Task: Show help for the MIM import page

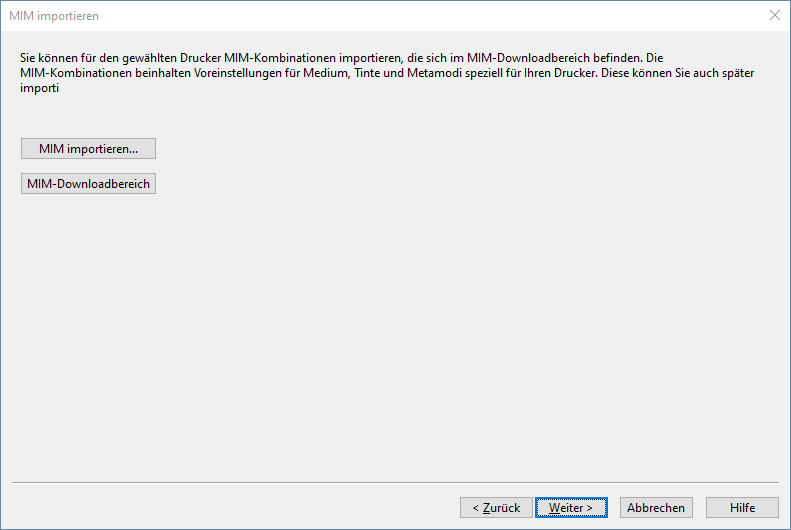Action: [742, 507]
